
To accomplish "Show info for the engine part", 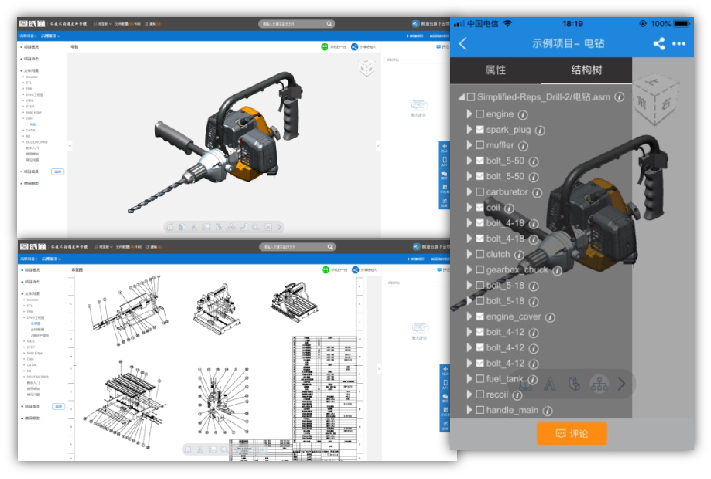I will tap(523, 115).
